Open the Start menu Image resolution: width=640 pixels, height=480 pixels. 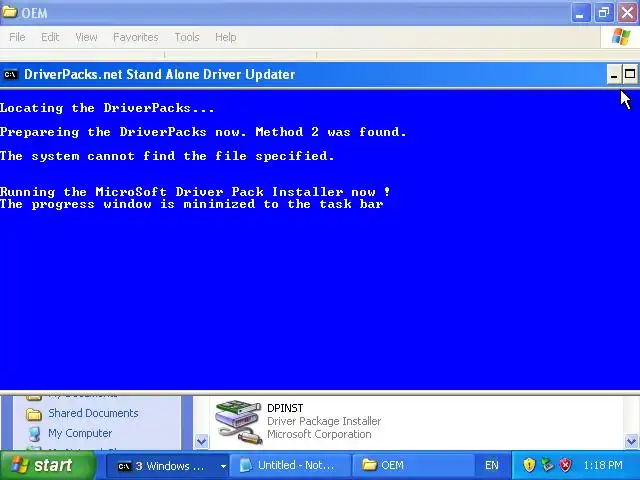(48, 465)
